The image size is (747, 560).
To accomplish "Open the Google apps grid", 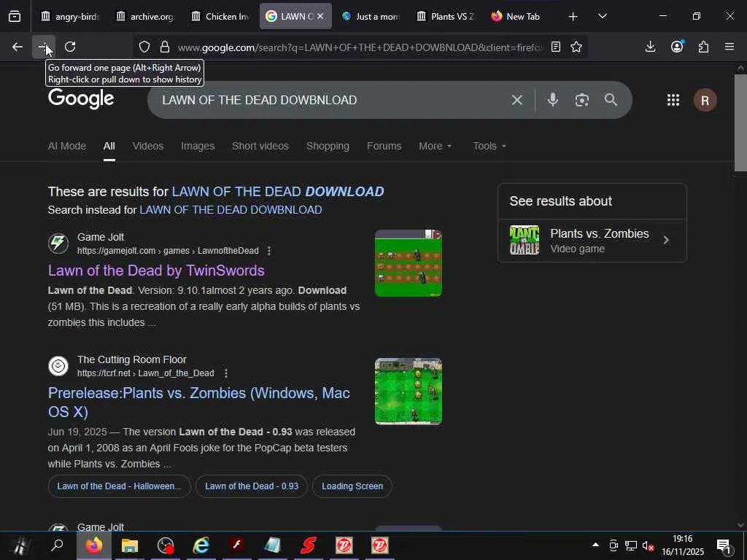I will click(x=673, y=100).
